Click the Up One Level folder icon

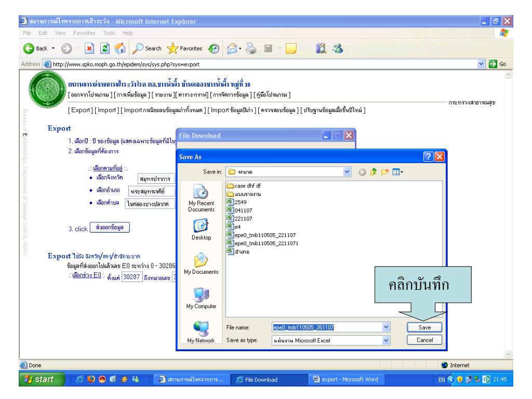pyautogui.click(x=373, y=171)
